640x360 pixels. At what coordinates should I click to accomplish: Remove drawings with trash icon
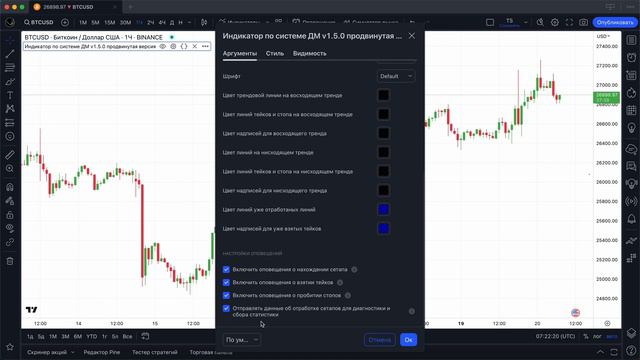tap(10, 261)
